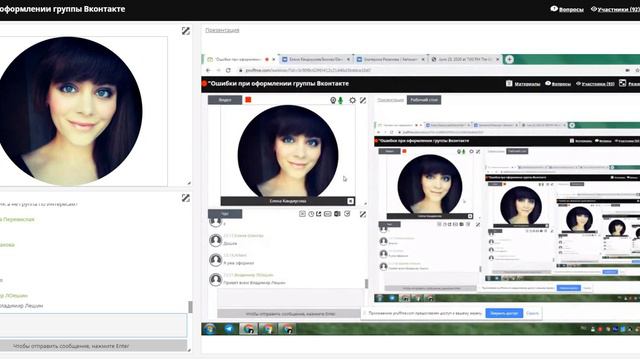Select the Видео tab in the largest shared screen
640x360 pixels.
pyautogui.click(x=225, y=100)
